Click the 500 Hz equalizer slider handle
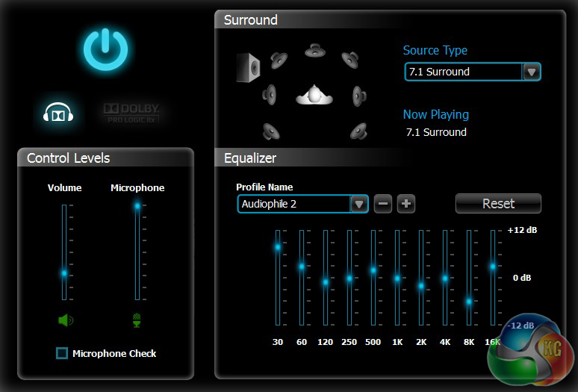Viewport: 578px width, 392px height. click(x=373, y=270)
